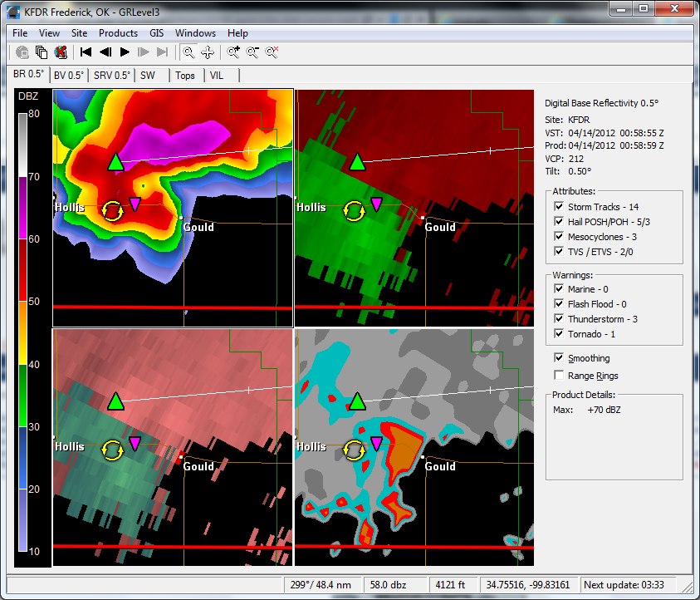Image resolution: width=700 pixels, height=600 pixels.
Task: Play the radar loop animation
Action: (x=125, y=52)
